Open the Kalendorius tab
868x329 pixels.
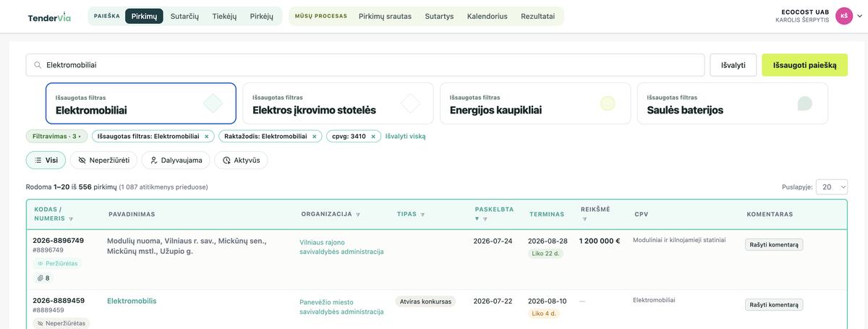tap(488, 16)
